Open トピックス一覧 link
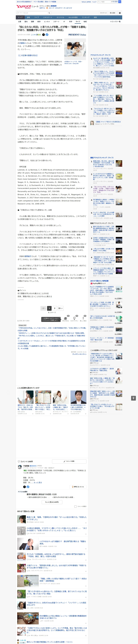The image size is (138, 644). (x=115, y=21)
